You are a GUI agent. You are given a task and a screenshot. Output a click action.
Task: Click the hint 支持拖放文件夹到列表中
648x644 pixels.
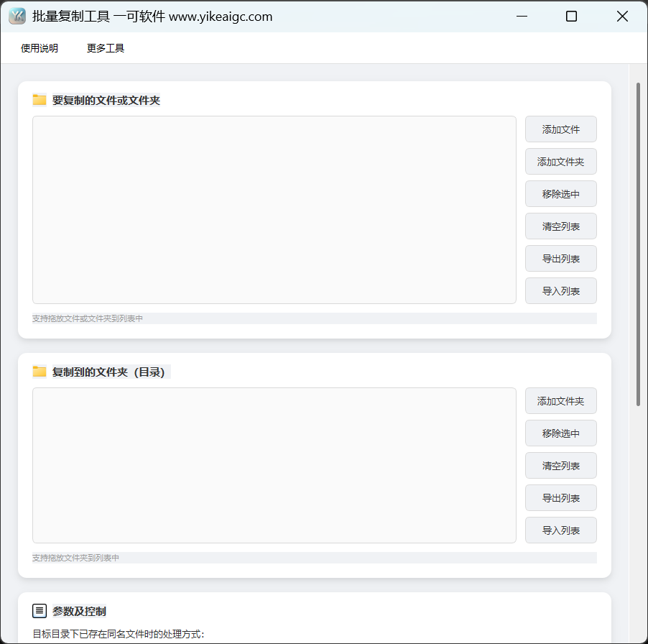75,558
